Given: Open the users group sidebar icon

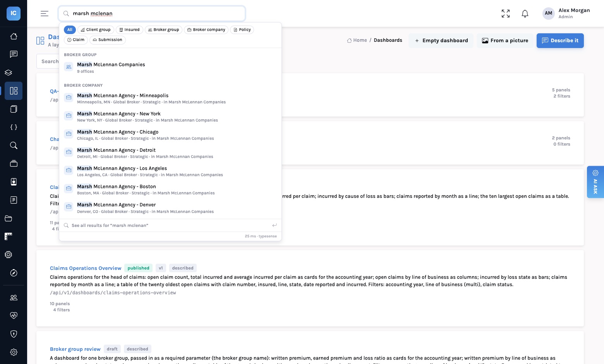Looking at the screenshot, I should pyautogui.click(x=14, y=297).
